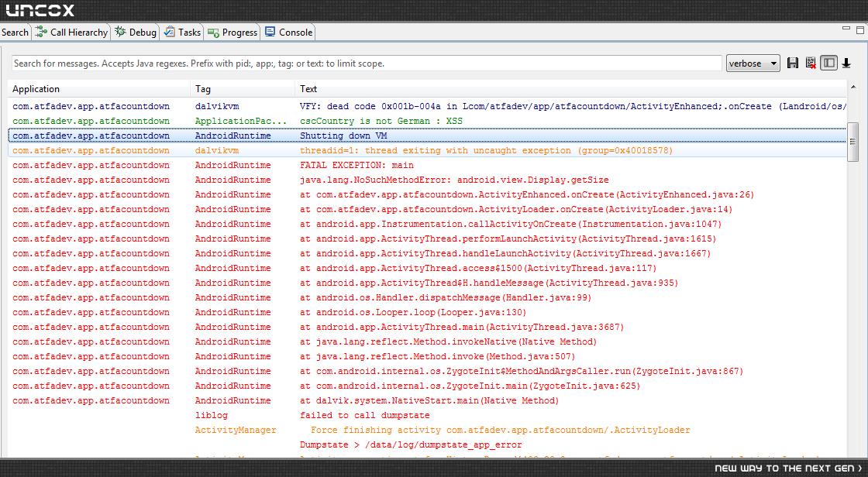Click the AndroidRuntime tag in Shutting down row
The image size is (868, 477).
[x=233, y=136]
